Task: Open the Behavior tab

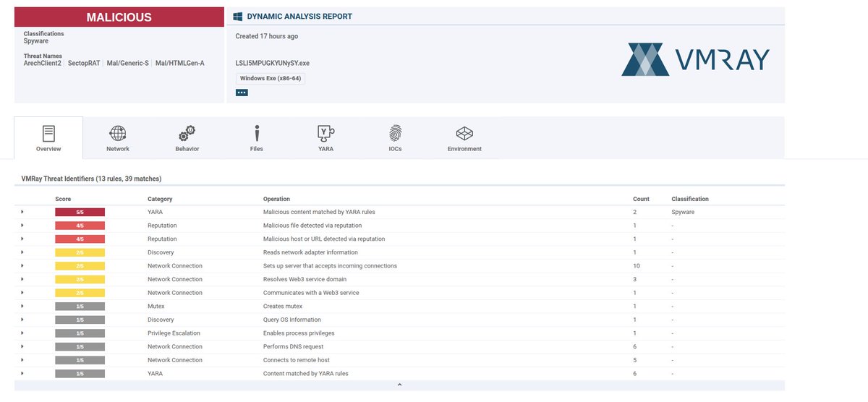Action: point(187,137)
